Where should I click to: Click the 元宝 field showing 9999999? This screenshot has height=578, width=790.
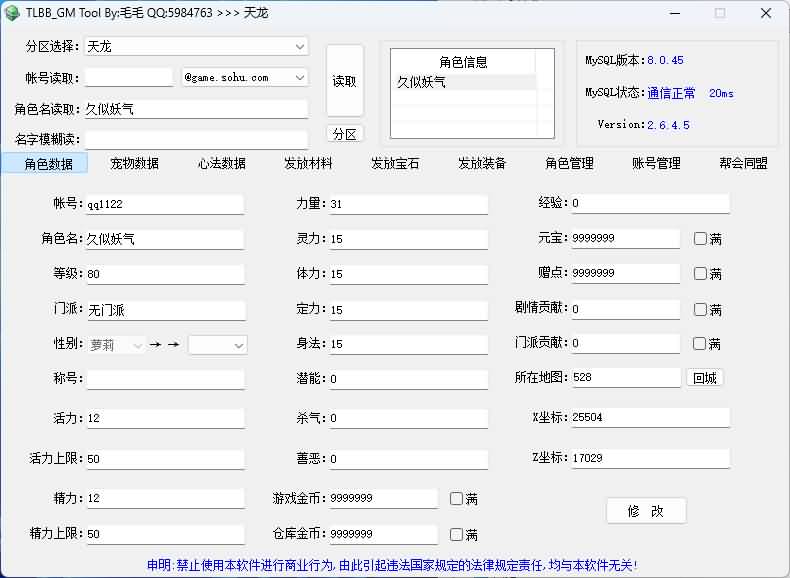coord(625,238)
